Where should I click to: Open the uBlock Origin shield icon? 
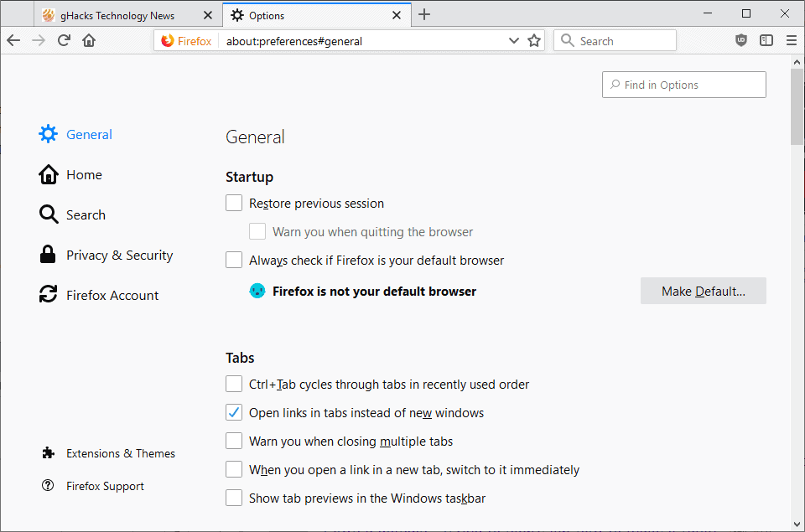(x=741, y=40)
